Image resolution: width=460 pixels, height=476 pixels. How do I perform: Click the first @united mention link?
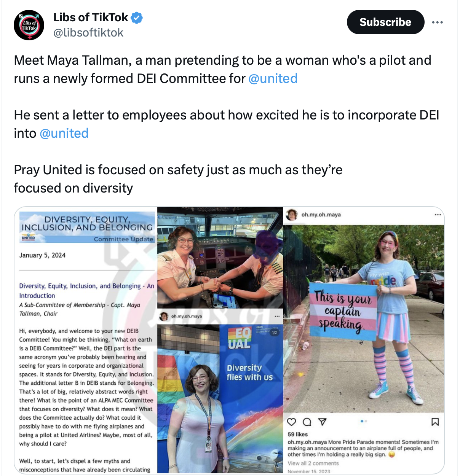tap(273, 78)
